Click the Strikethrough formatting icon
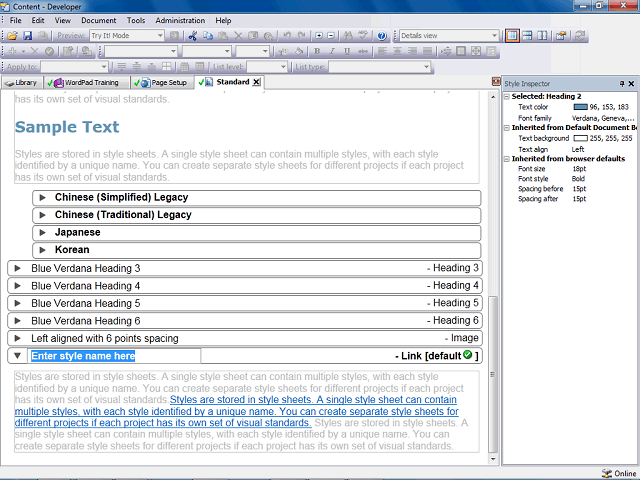The width and height of the screenshot is (640, 480). 362,51
